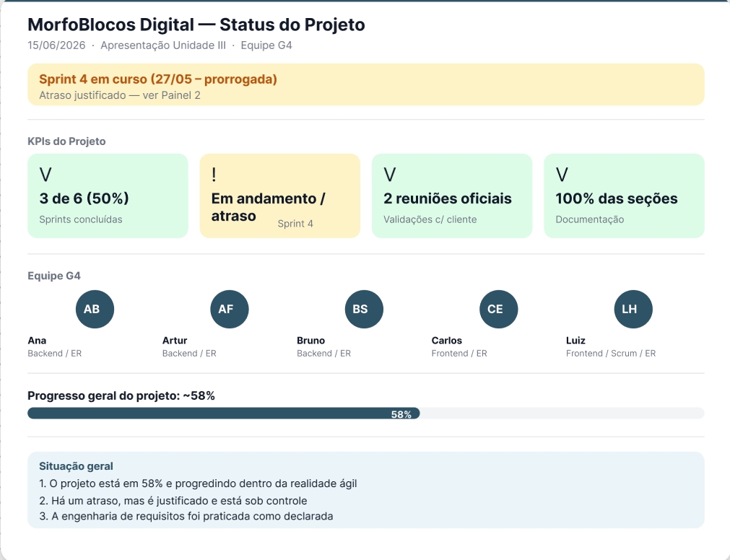Screen dimensions: 730x560
Task: Click item 2 'Há um atraso, mas é justificado'
Action: coord(173,501)
